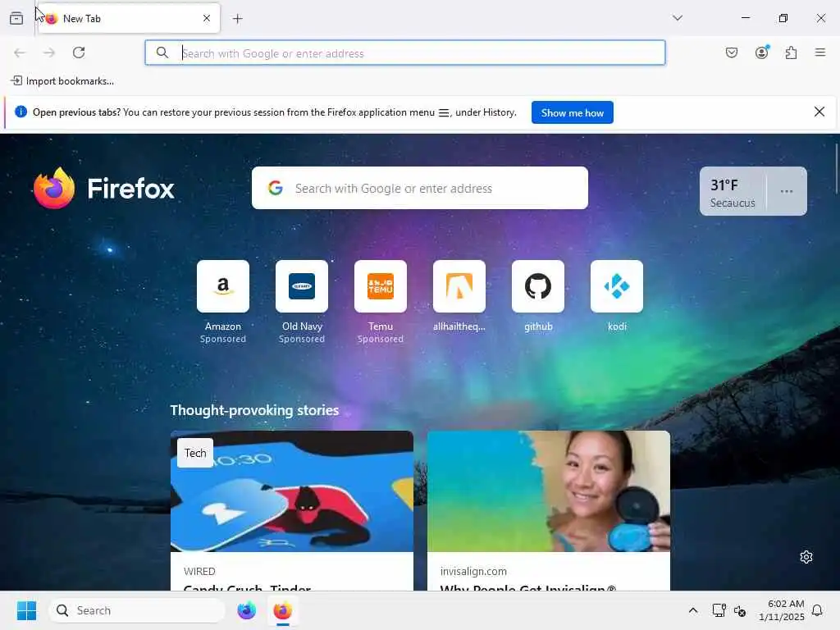Click the Google G icon in search box

pyautogui.click(x=276, y=188)
